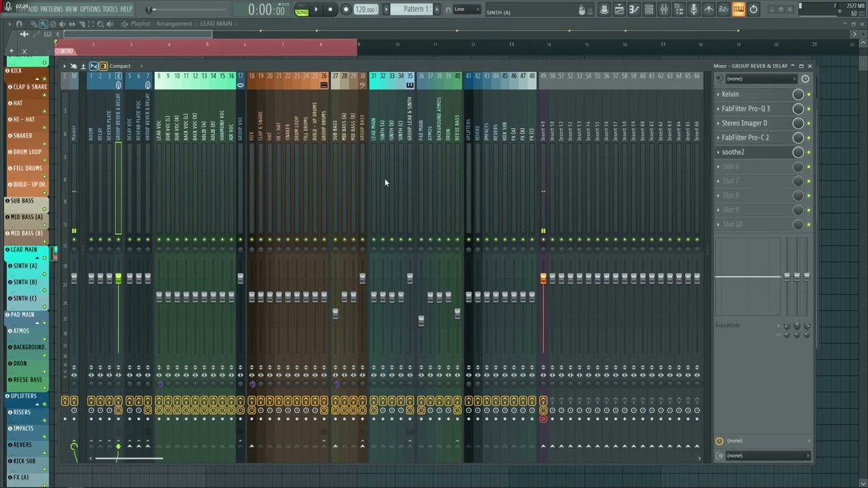Toggle the soothe2 slot enable LED
868x488 pixels.
(x=808, y=152)
